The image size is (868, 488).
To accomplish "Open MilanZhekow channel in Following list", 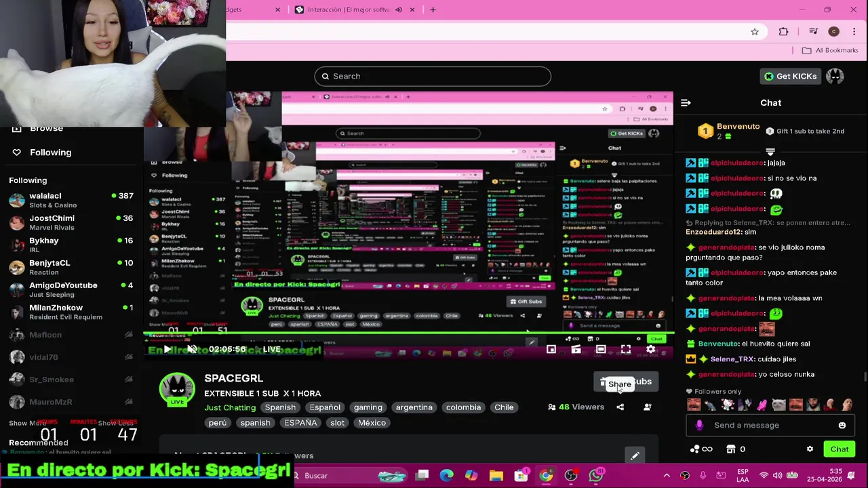I will tap(71, 312).
